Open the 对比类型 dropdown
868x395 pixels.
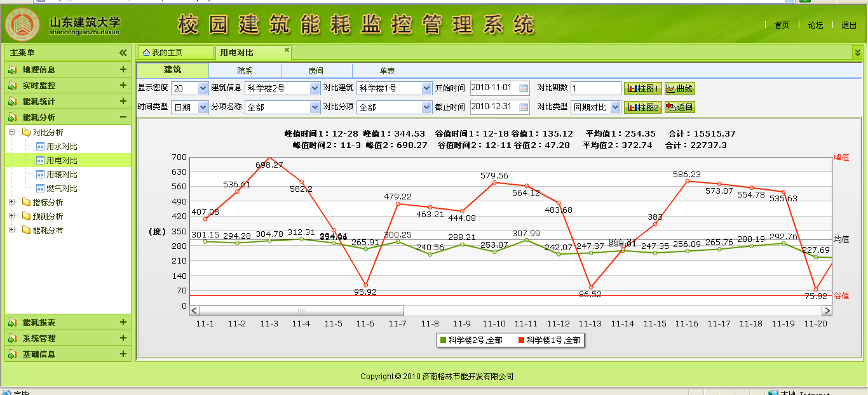(615, 107)
